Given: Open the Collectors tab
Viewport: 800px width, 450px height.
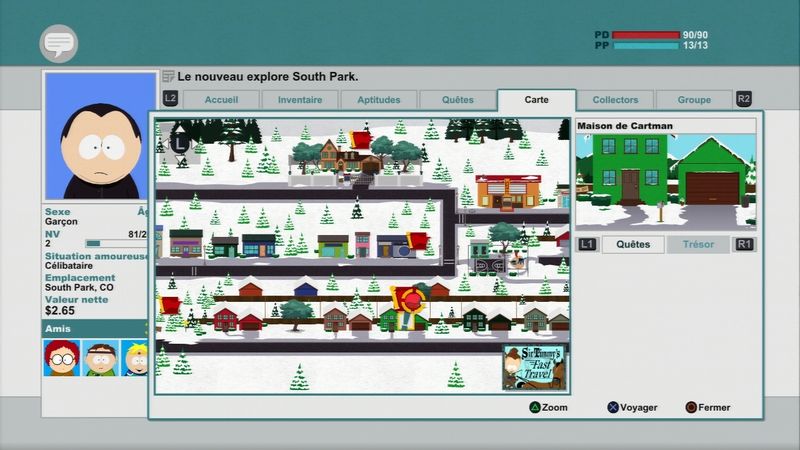Looking at the screenshot, I should point(615,100).
